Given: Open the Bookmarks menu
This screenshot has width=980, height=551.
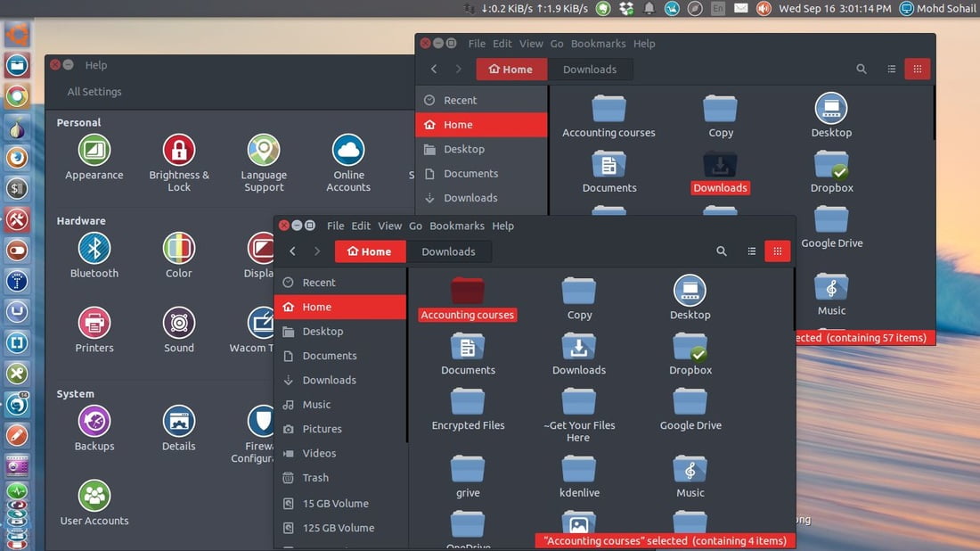Looking at the screenshot, I should (x=457, y=226).
